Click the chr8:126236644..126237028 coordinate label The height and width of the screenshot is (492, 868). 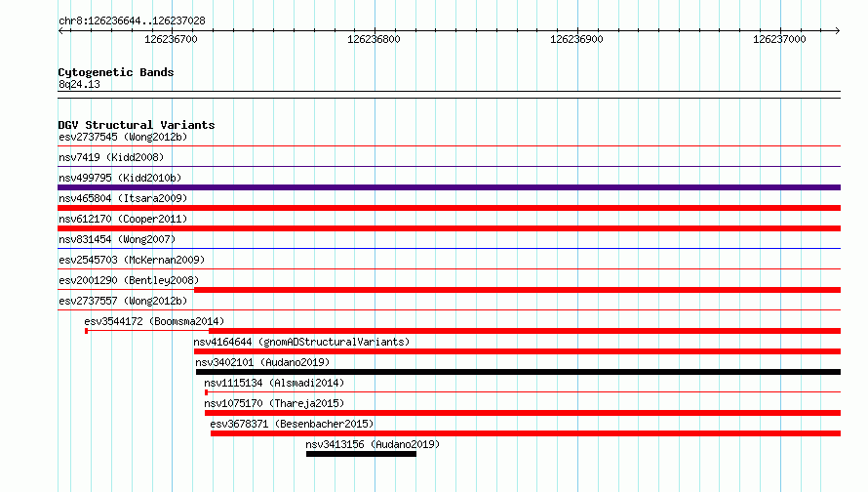pos(132,21)
